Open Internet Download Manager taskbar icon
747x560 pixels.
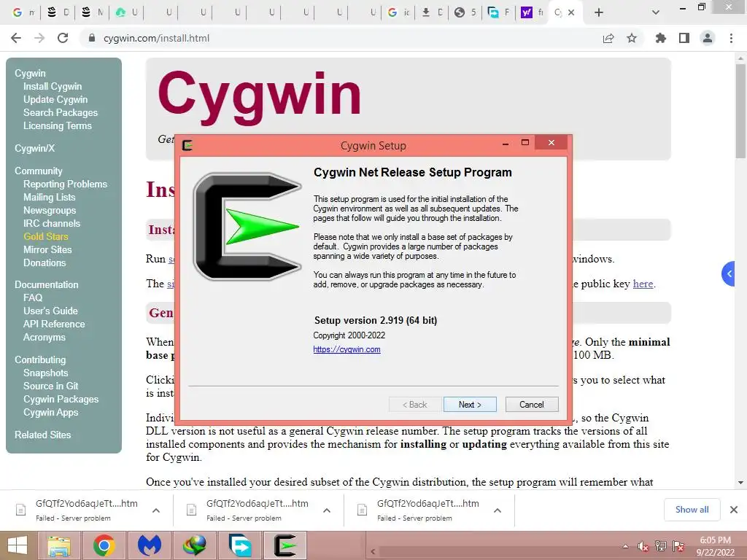pos(194,545)
